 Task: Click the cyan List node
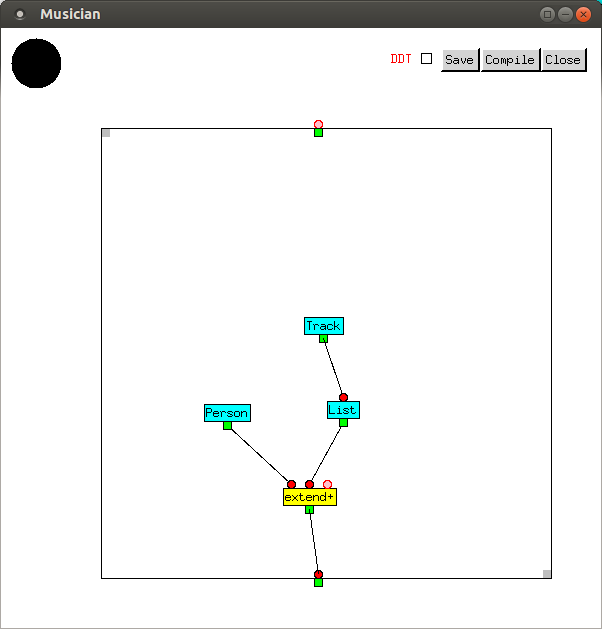(342, 410)
